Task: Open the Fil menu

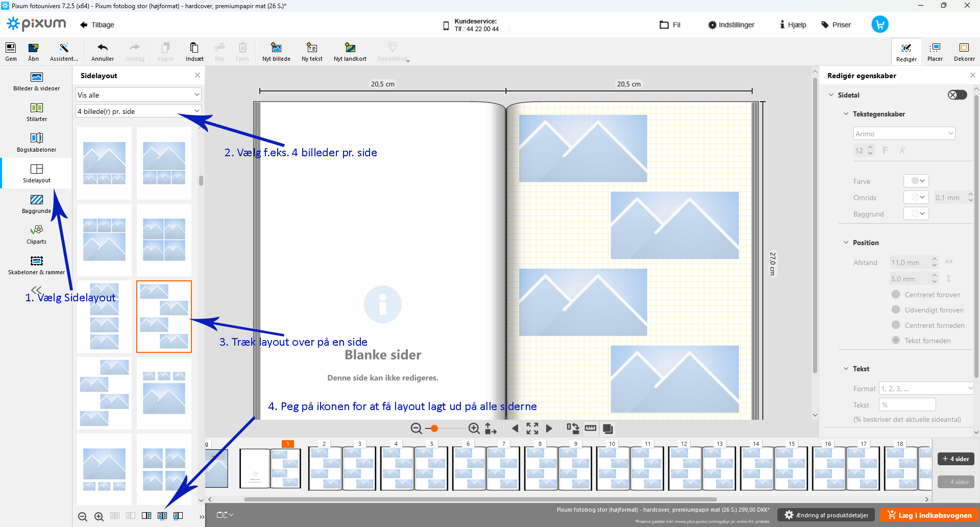Action: [x=670, y=25]
